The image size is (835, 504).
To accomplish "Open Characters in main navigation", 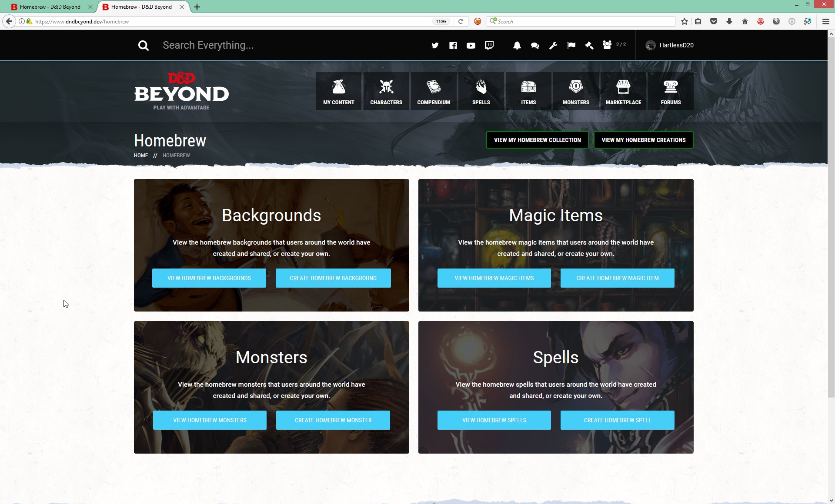I will pyautogui.click(x=386, y=91).
